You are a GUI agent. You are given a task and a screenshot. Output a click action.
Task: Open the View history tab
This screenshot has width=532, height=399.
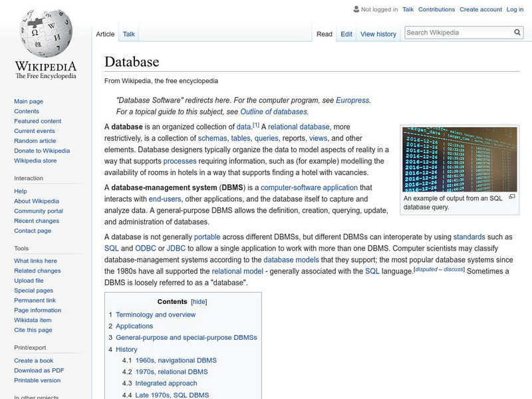tap(378, 33)
